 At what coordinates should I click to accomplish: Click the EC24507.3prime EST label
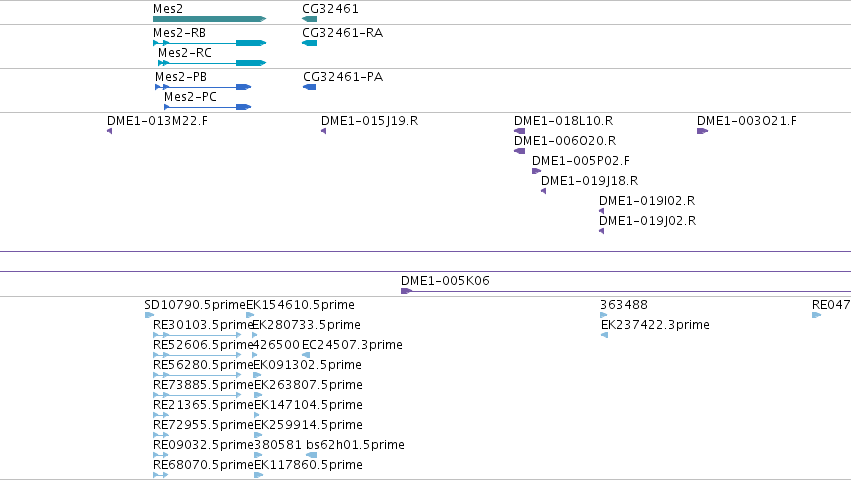click(x=352, y=345)
